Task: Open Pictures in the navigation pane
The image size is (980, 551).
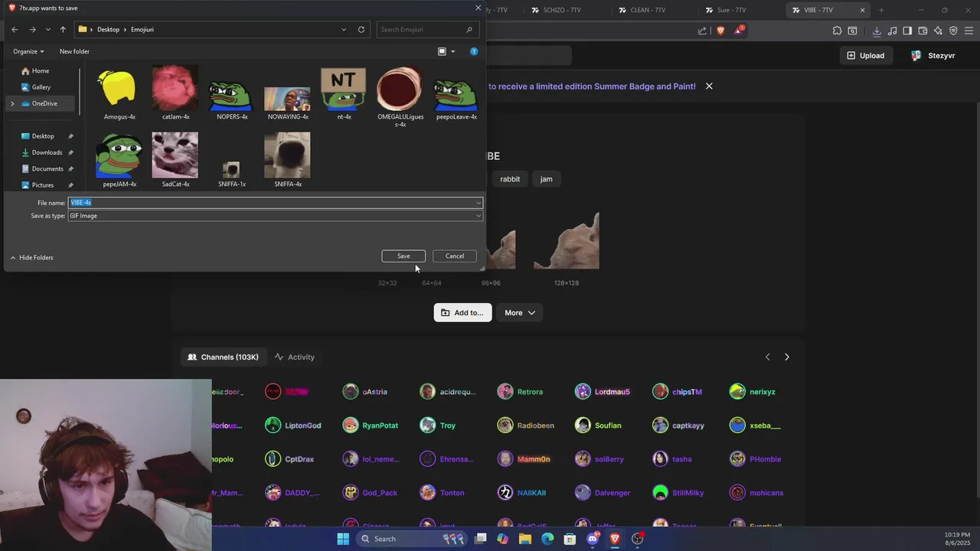Action: click(43, 184)
